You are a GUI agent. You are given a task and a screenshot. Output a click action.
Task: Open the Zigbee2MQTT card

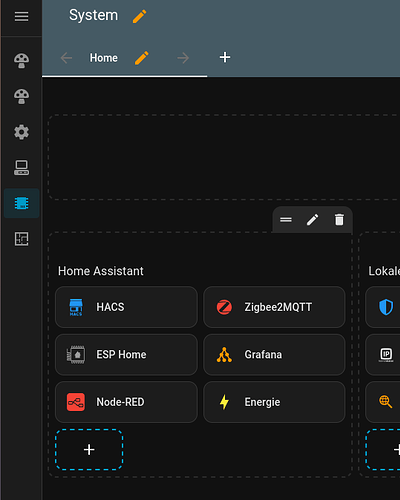274,307
